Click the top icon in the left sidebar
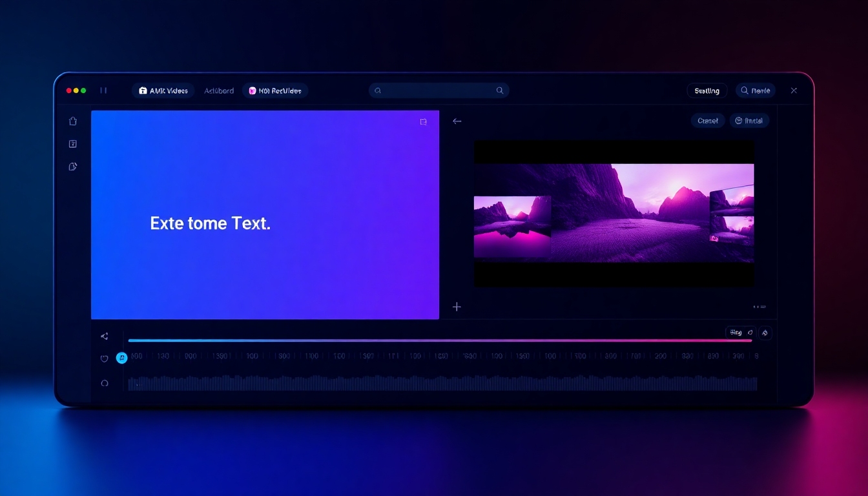The width and height of the screenshot is (868, 496). pos(73,121)
